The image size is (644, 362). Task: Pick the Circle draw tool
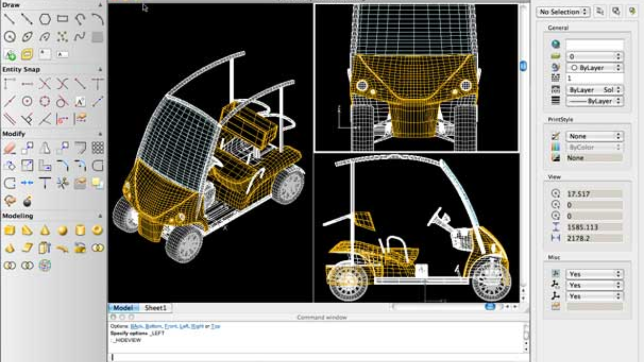(10, 37)
